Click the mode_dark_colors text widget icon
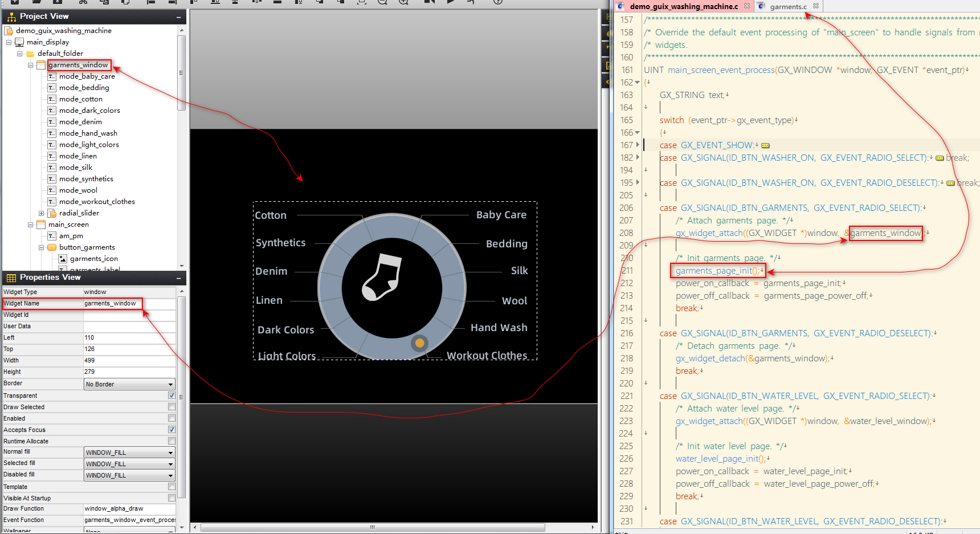980x534 pixels. click(52, 111)
